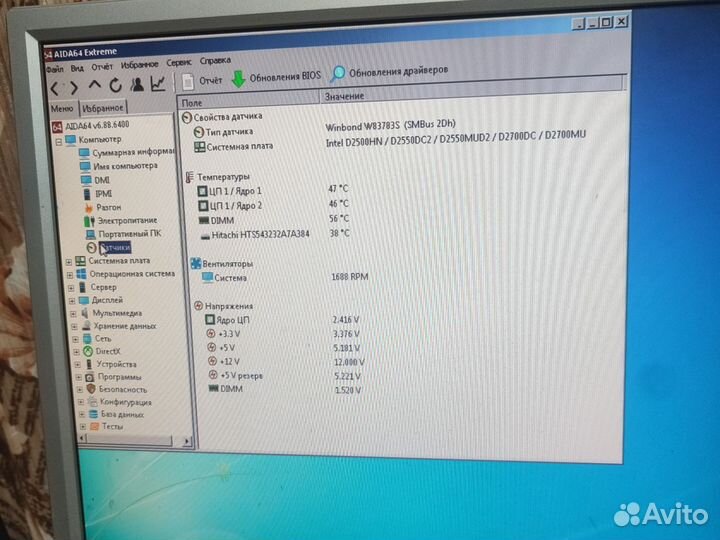Expand the Операционная система tree node
Screen dimensions: 720x540
(x=69, y=274)
